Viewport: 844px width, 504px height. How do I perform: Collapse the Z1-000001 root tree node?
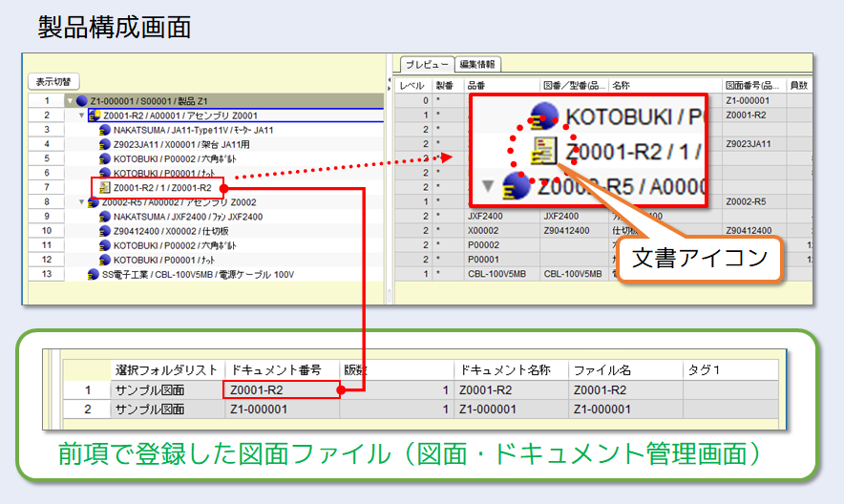click(x=70, y=101)
